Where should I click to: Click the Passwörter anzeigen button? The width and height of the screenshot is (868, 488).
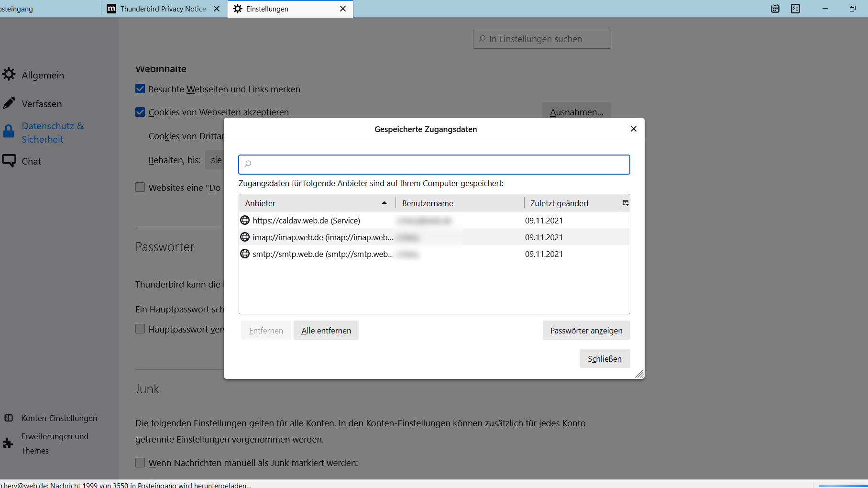click(586, 331)
